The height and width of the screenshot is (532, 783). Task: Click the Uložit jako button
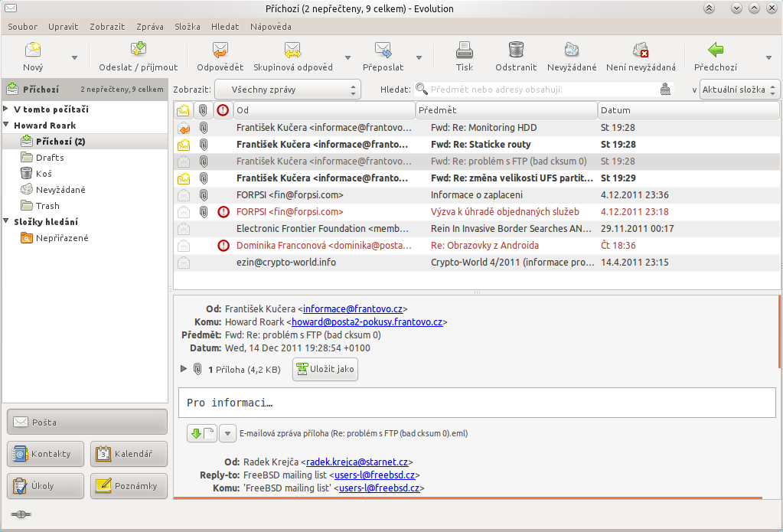[325, 369]
